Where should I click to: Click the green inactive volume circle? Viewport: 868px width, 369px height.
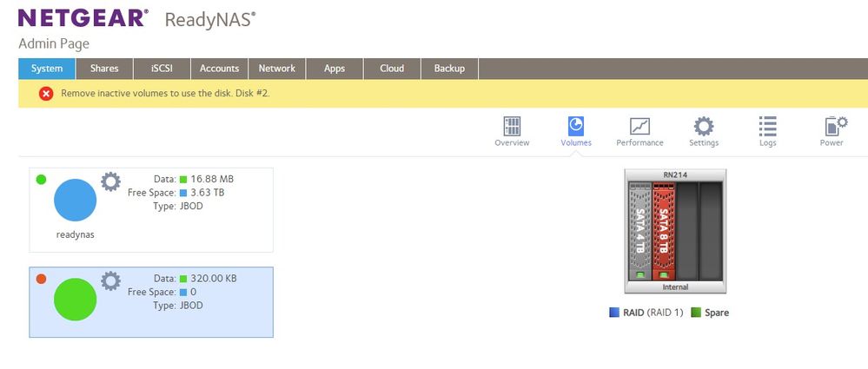coord(76,300)
